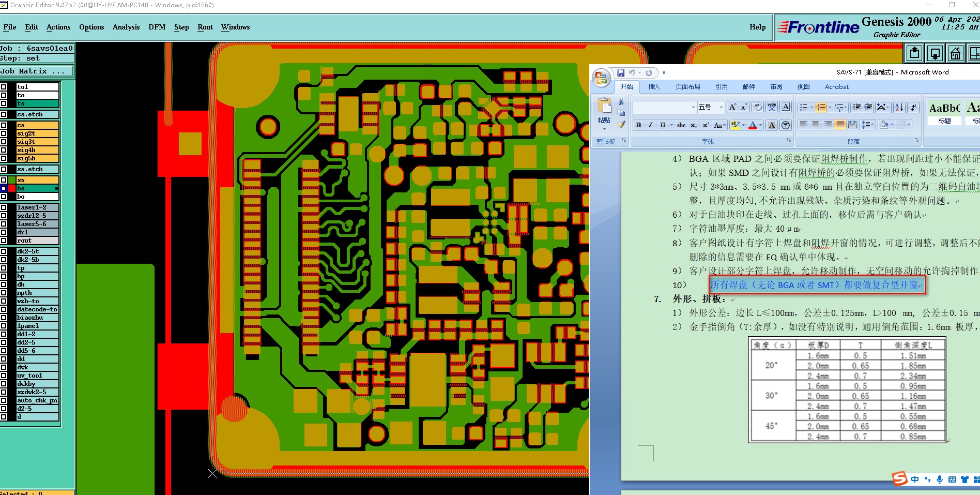This screenshot has height=495, width=980.
Task: Open borders dropdown arrow
Action: (909, 125)
